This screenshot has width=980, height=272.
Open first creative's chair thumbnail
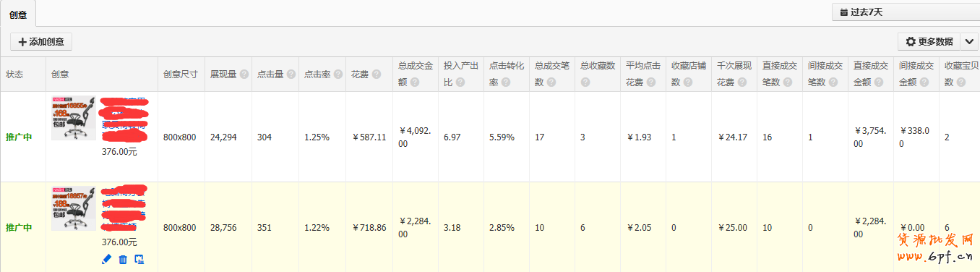(74, 119)
